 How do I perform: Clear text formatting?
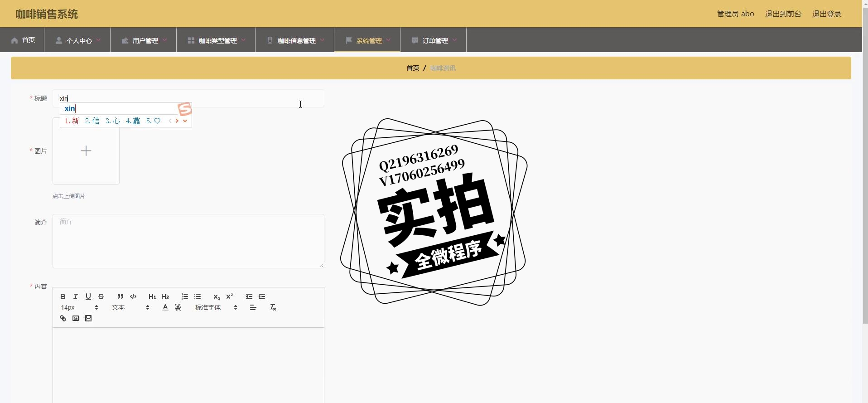[x=273, y=307]
